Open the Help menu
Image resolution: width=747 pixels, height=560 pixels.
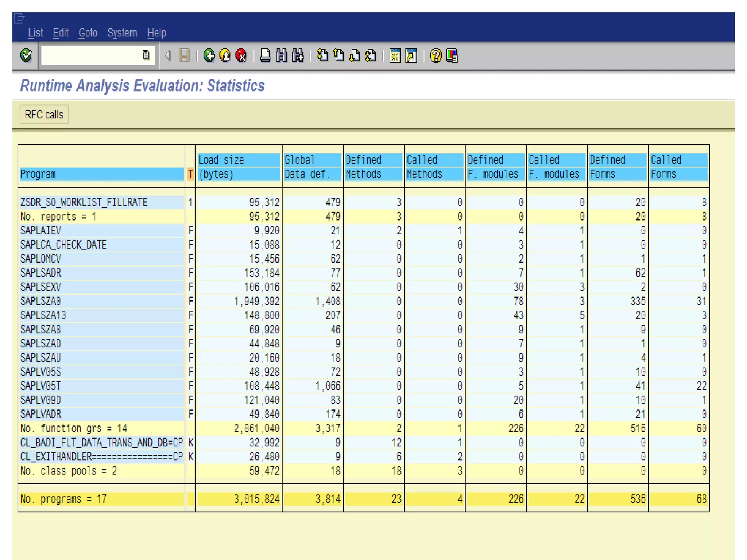click(x=156, y=33)
